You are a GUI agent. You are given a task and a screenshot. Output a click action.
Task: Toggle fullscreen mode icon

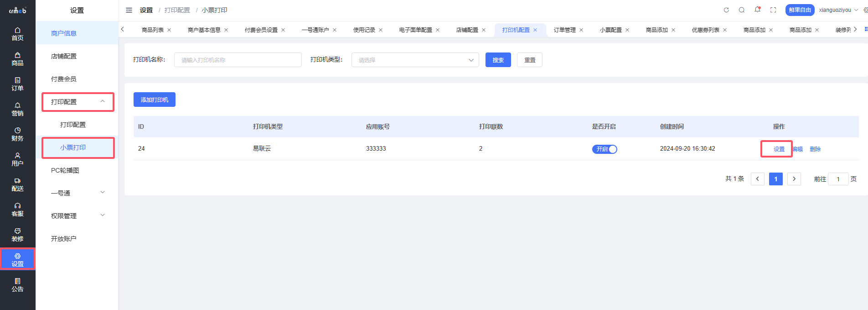point(773,10)
